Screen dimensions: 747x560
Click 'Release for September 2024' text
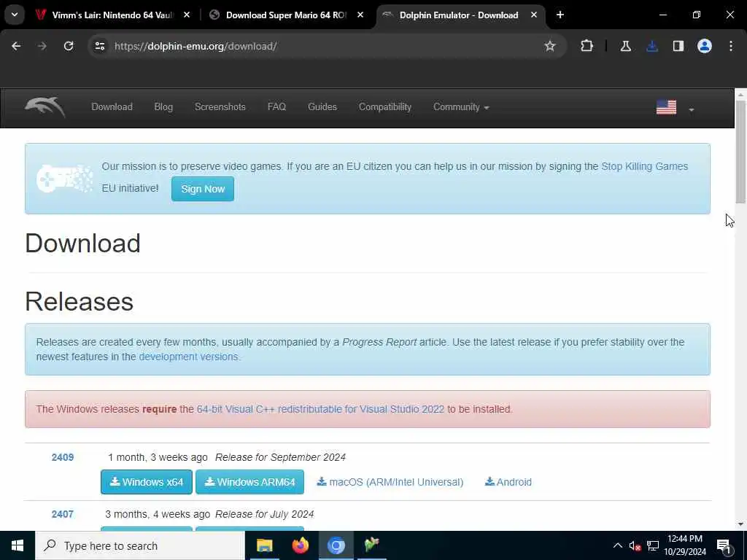coord(281,458)
